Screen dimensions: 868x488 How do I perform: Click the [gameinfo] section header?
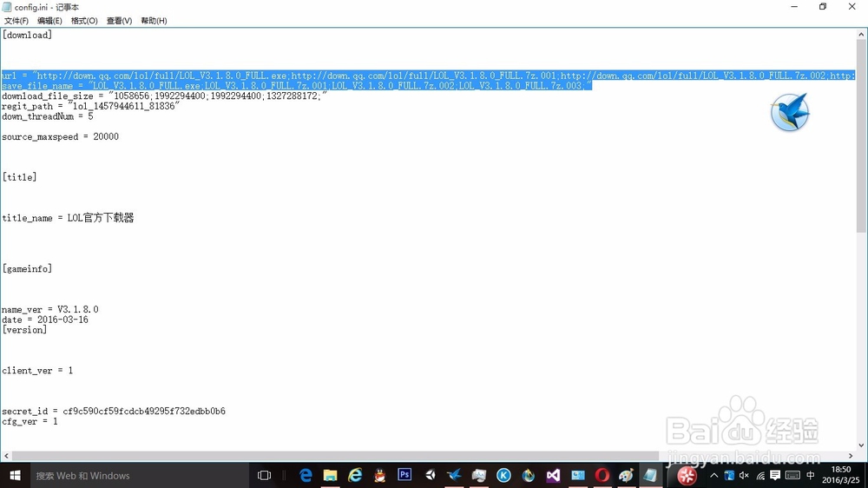pos(27,268)
